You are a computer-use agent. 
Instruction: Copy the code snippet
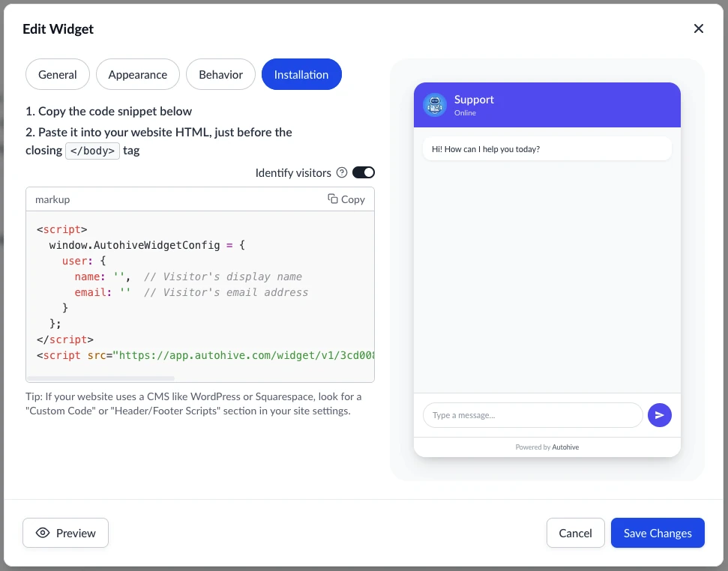pyautogui.click(x=346, y=199)
